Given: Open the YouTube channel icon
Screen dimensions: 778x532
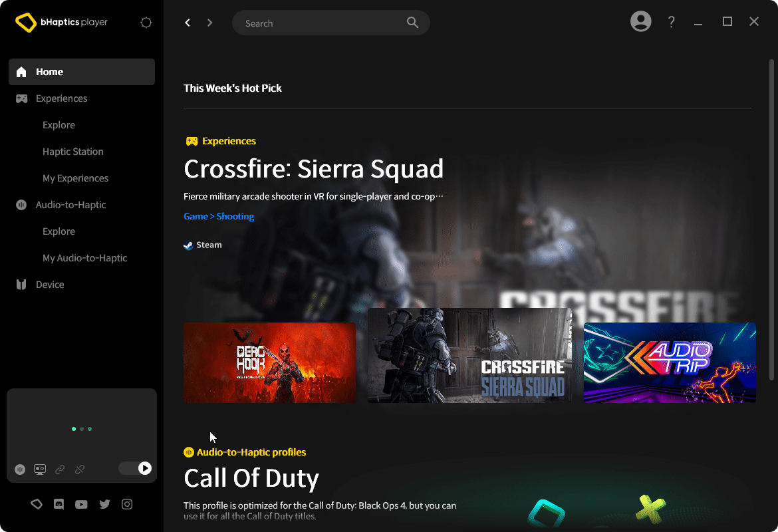Looking at the screenshot, I should [81, 505].
